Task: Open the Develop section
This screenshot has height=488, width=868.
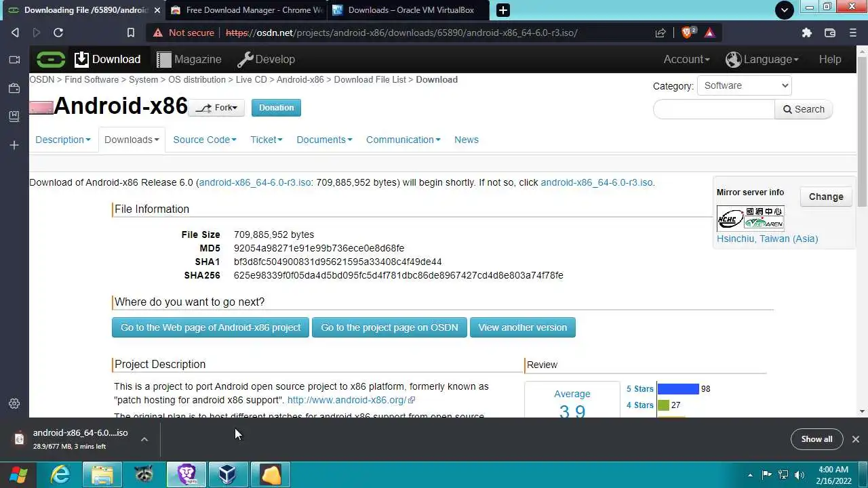Action: coord(266,60)
